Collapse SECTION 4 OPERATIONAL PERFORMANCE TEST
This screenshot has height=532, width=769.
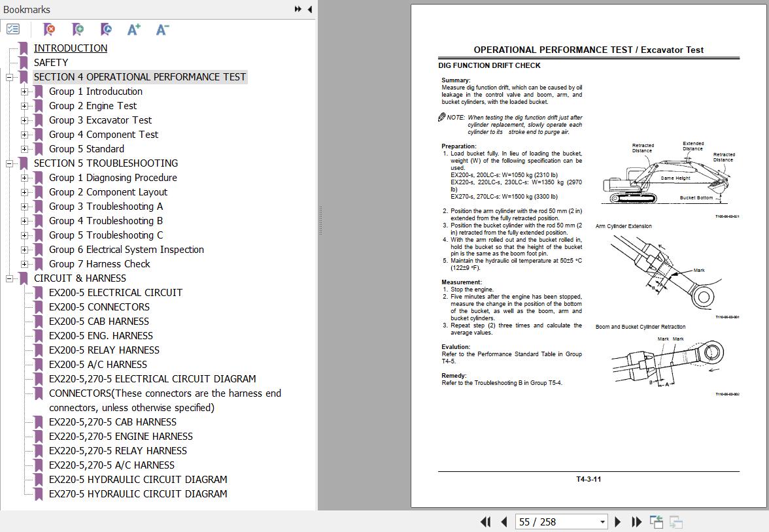pos(9,77)
